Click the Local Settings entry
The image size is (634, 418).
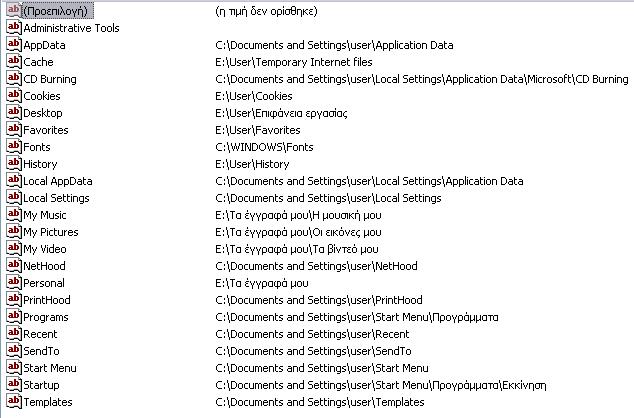[x=56, y=198]
